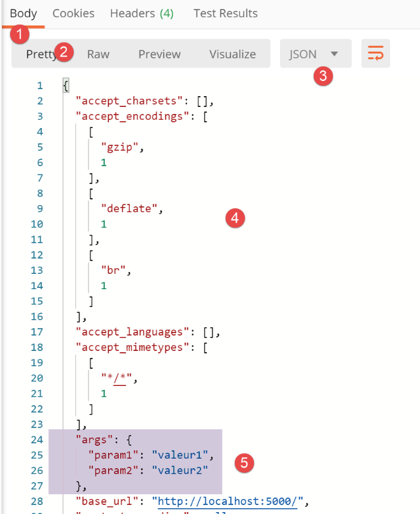The image size is (420, 514).
Task: Switch to the Body tab
Action: click(x=23, y=13)
